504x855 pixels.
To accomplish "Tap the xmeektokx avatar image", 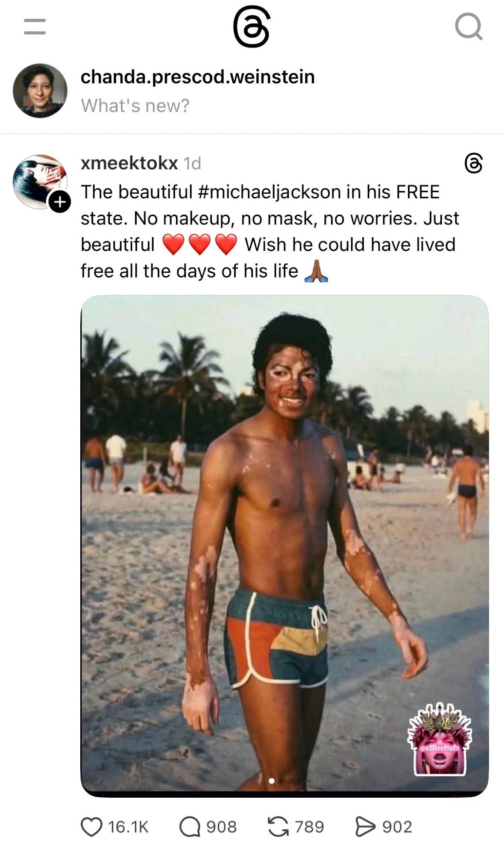I will (x=40, y=182).
